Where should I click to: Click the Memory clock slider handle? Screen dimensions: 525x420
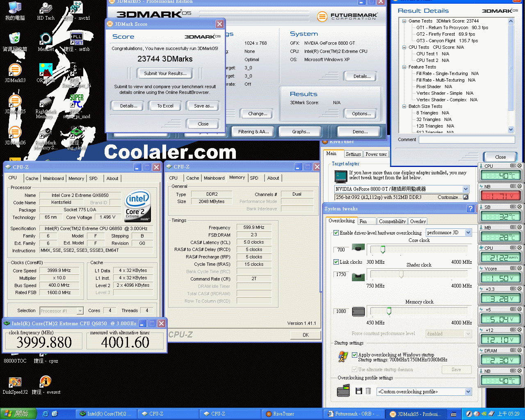(389, 311)
